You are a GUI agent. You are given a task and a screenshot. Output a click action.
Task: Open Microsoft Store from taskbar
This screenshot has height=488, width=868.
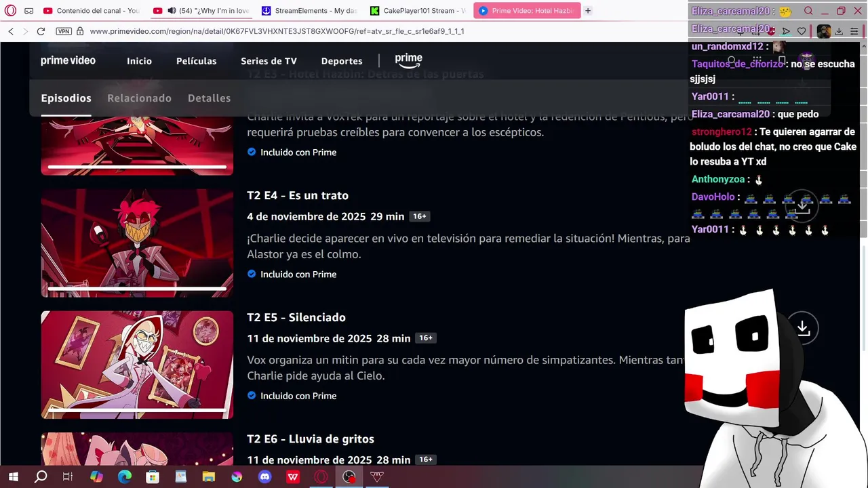pos(153,477)
